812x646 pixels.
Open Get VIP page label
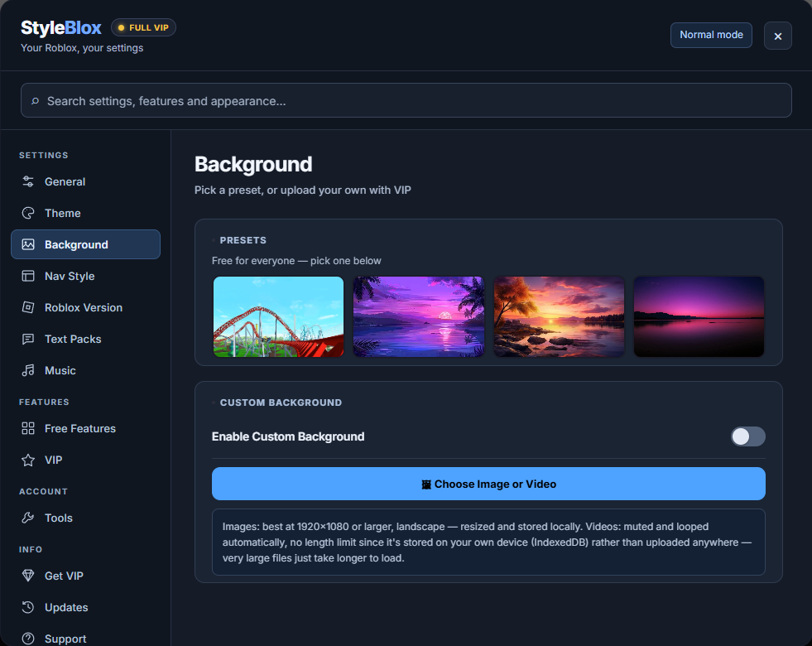64,576
